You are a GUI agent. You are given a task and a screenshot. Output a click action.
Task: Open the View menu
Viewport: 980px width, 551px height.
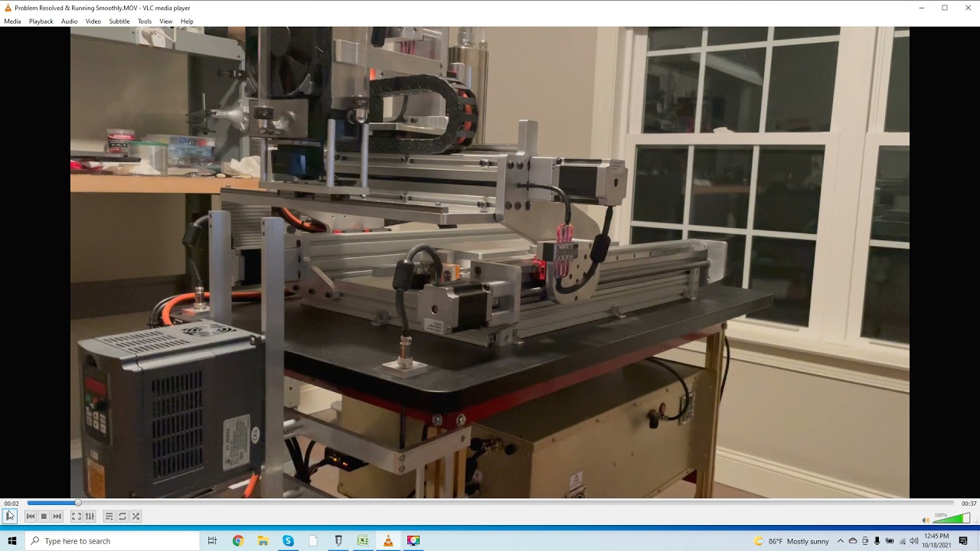pos(165,21)
